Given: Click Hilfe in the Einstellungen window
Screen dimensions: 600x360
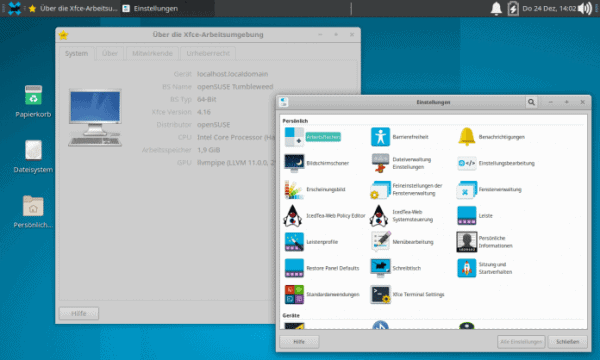Looking at the screenshot, I should coord(299,342).
